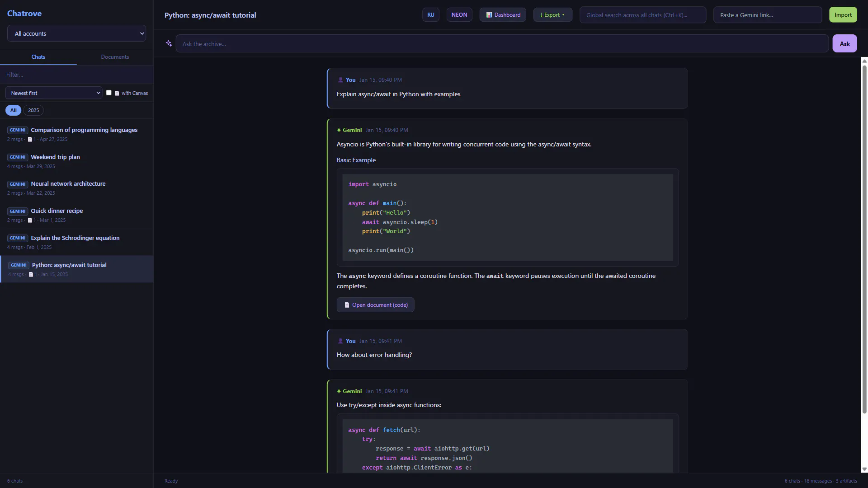Screen dimensions: 868x488
Task: Open the "All accounts" dropdown
Action: (76, 33)
